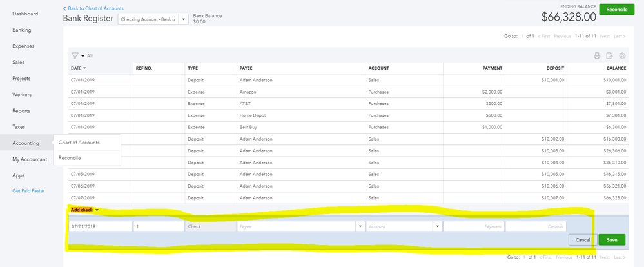Image resolution: width=644 pixels, height=267 pixels.
Task: Open Dashboard in the sidebar
Action: pos(25,14)
